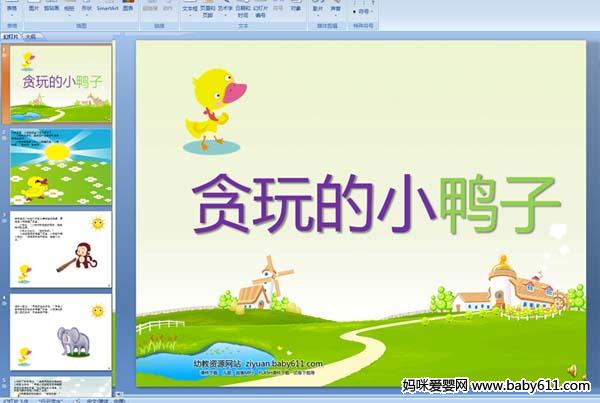Viewport: 600px width, 403px height.
Task: Open the Header and Footer (页眉和页脚) tool
Action: click(208, 8)
